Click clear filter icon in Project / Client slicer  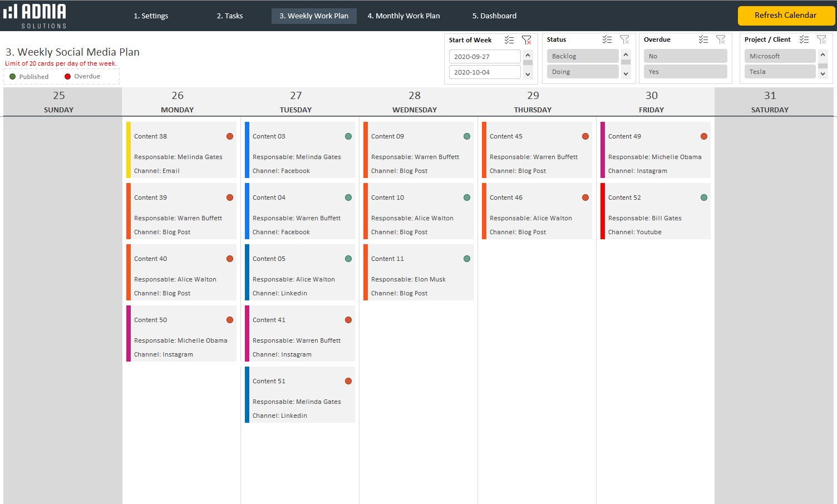click(821, 39)
